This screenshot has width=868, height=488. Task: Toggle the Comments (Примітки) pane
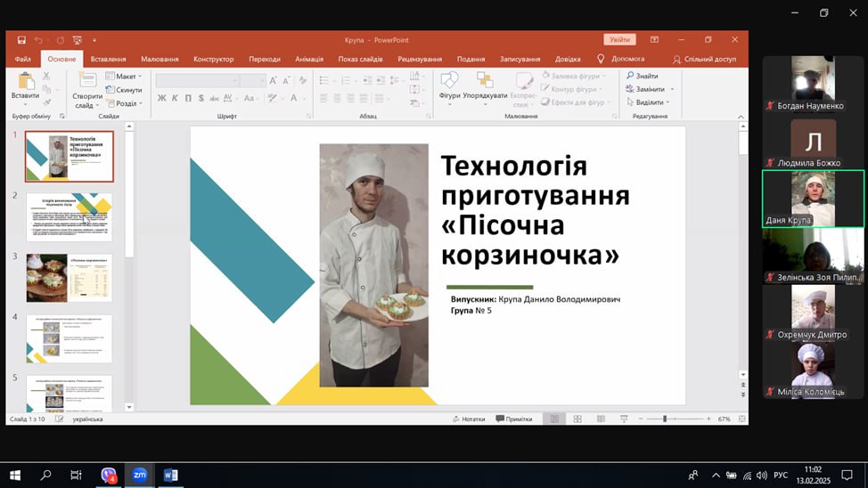(513, 419)
